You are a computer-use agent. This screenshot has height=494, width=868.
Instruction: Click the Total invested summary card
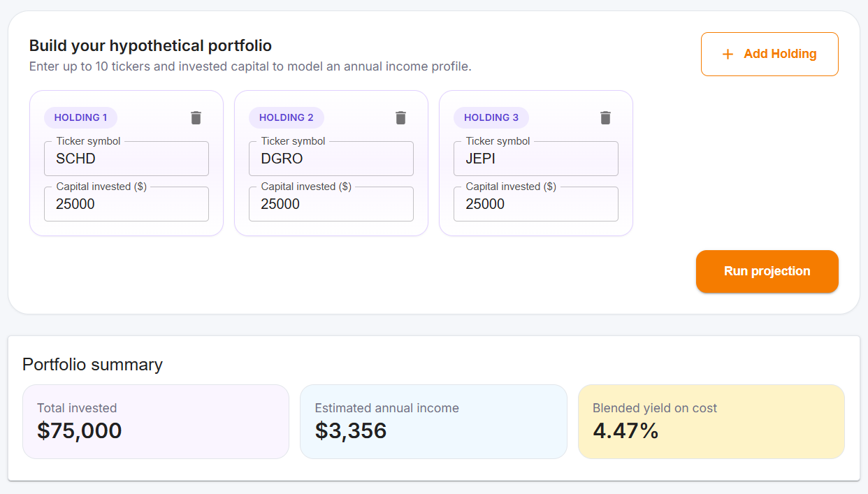click(x=155, y=420)
